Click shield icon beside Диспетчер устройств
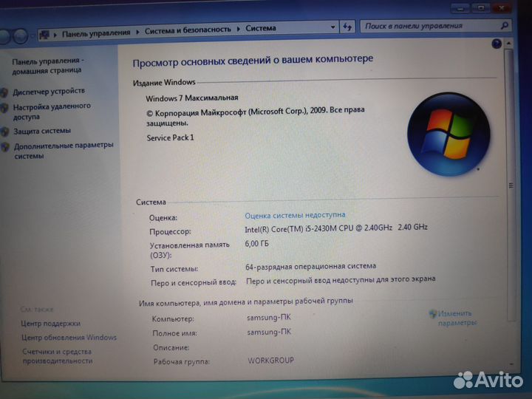532x399 pixels. click(x=4, y=92)
